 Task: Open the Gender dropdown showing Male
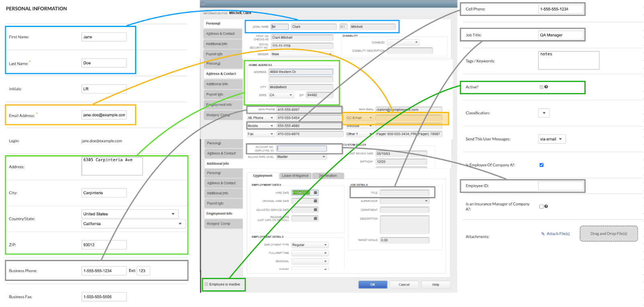[x=302, y=54]
